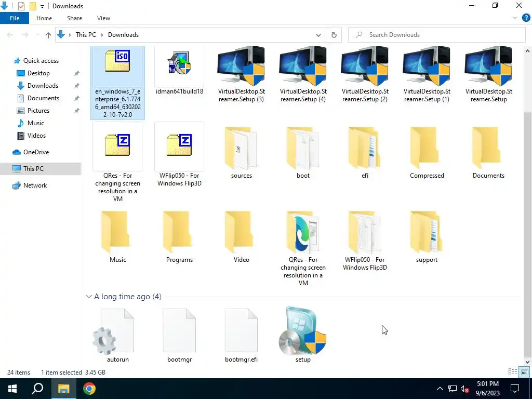Image resolution: width=532 pixels, height=399 pixels.
Task: Go up one folder level
Action: pyautogui.click(x=48, y=35)
